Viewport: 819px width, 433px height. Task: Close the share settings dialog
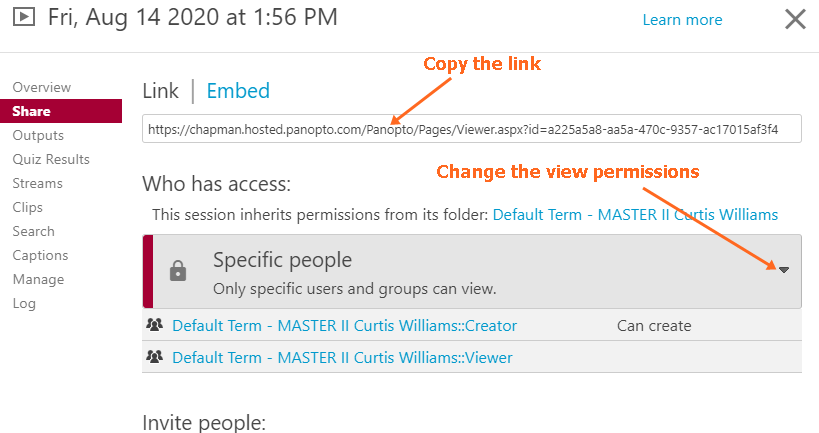tap(795, 19)
